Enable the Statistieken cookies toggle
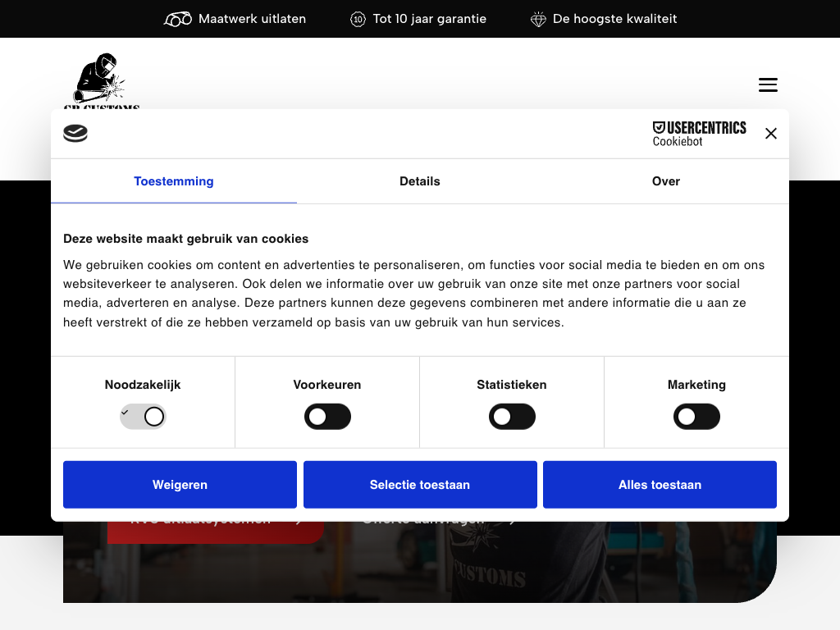The width and height of the screenshot is (840, 630). (x=512, y=417)
